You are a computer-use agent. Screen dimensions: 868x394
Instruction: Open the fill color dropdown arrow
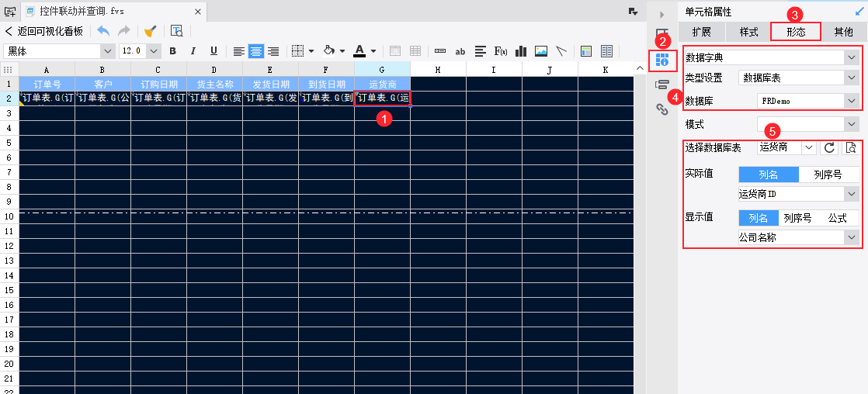tap(342, 51)
